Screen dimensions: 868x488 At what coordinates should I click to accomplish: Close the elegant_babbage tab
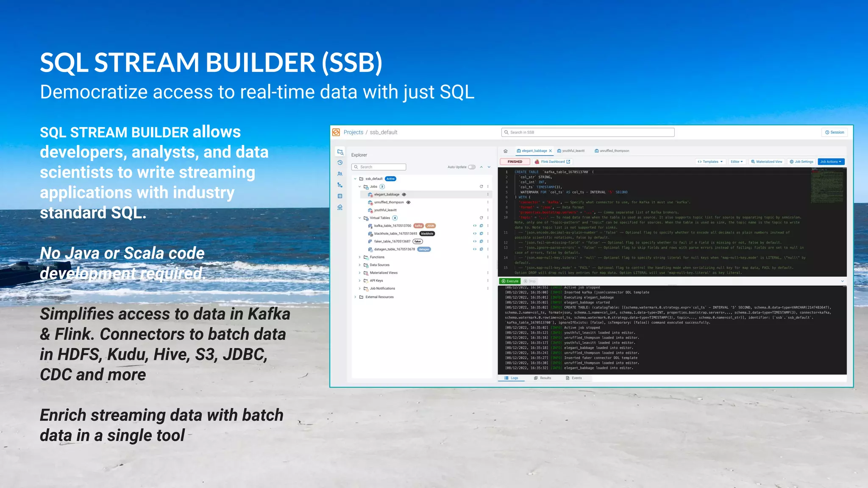pyautogui.click(x=551, y=151)
